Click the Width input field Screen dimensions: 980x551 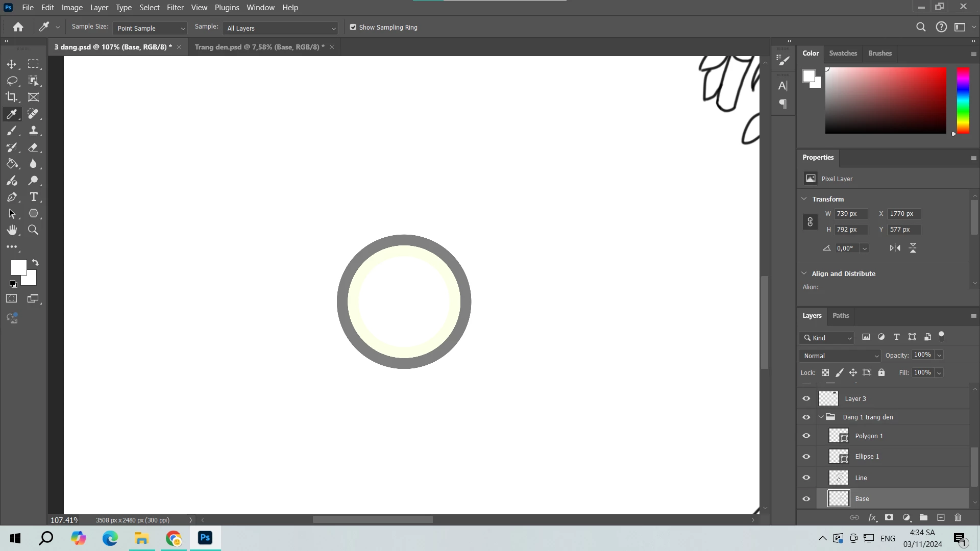(850, 214)
